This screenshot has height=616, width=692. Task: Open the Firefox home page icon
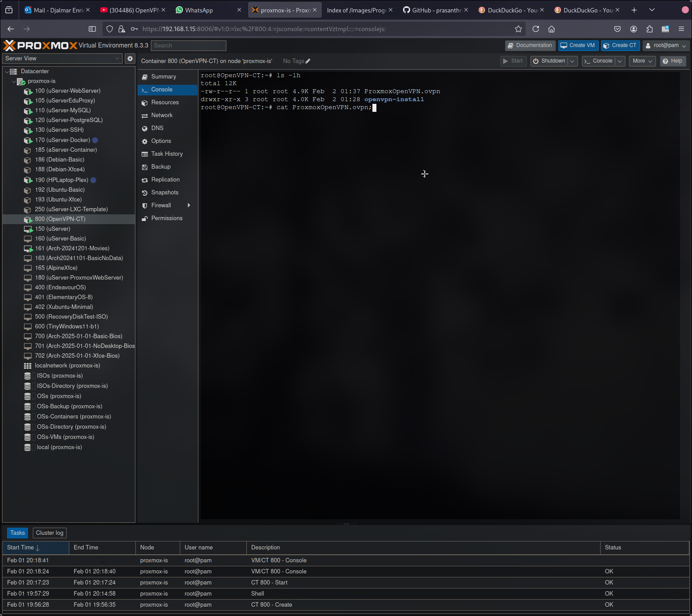click(x=551, y=29)
